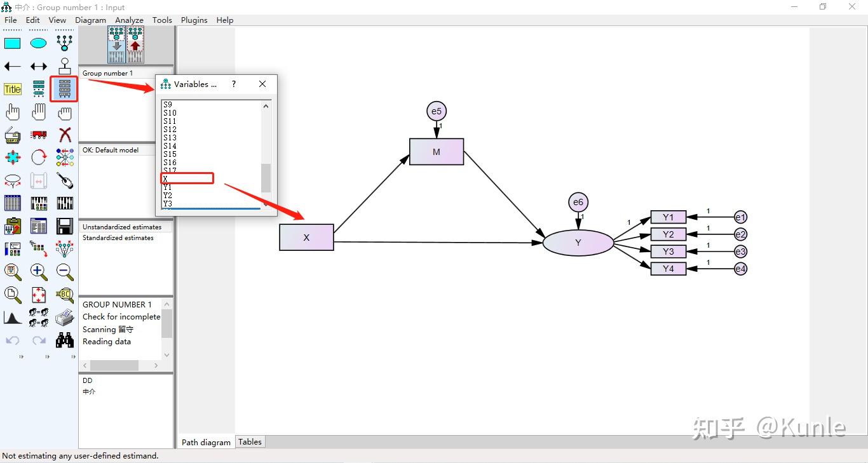Open the Diagram menu
Screen dimensions: 868x463
[x=91, y=20]
